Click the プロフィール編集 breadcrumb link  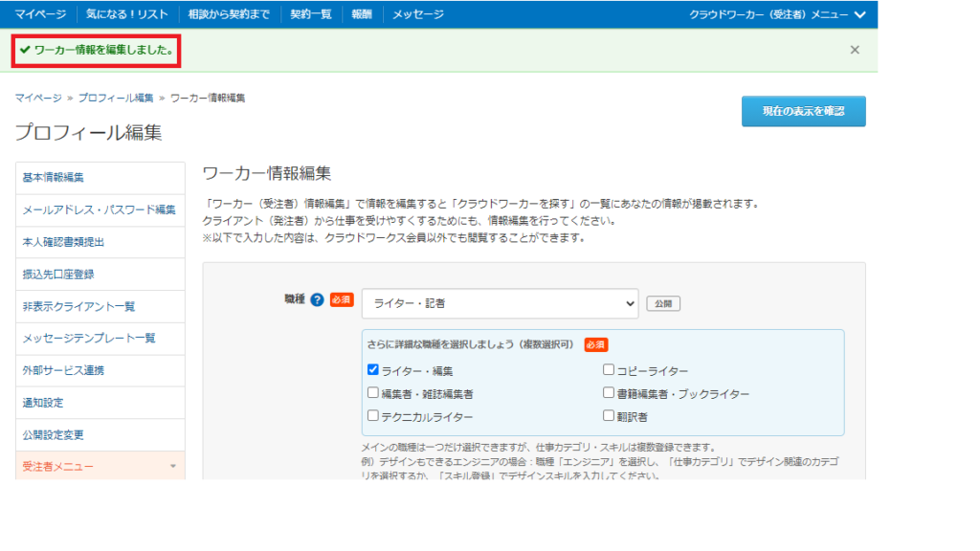(116, 98)
